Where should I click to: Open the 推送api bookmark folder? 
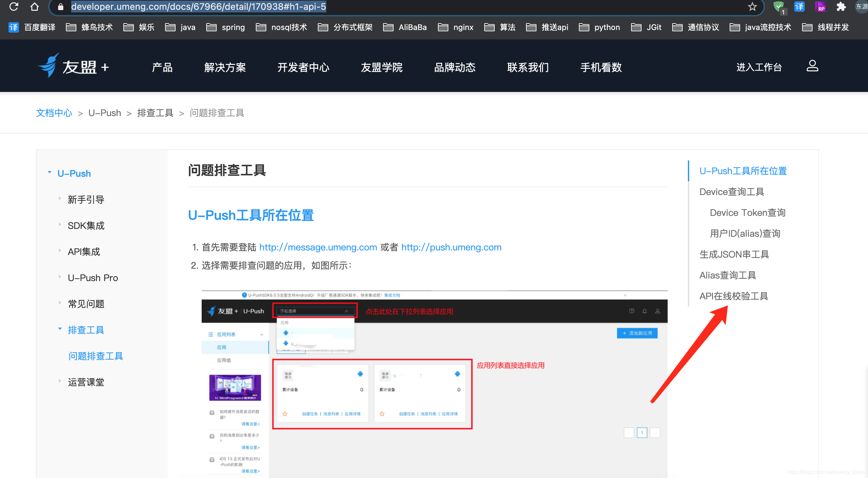click(547, 27)
